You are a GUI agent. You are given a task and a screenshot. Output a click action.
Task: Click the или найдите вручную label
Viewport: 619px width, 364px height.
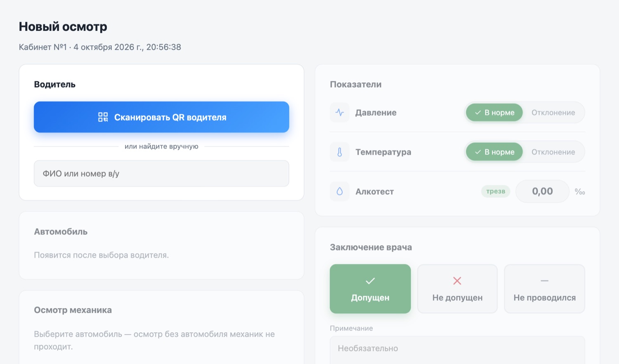tap(161, 146)
